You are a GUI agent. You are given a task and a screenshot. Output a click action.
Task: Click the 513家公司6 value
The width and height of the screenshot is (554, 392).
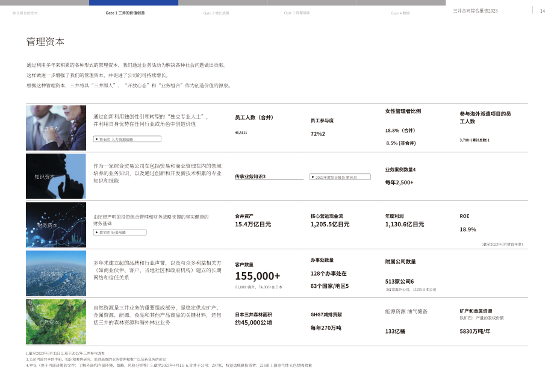pos(399,281)
